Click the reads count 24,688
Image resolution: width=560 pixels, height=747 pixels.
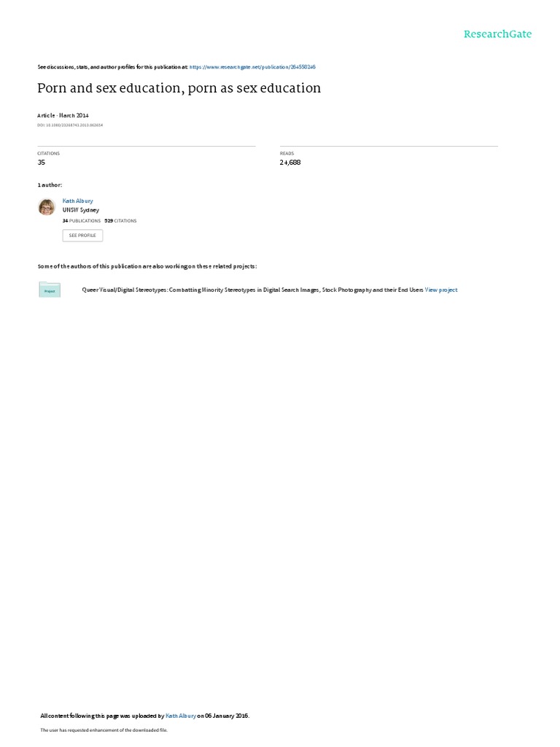pos(290,163)
